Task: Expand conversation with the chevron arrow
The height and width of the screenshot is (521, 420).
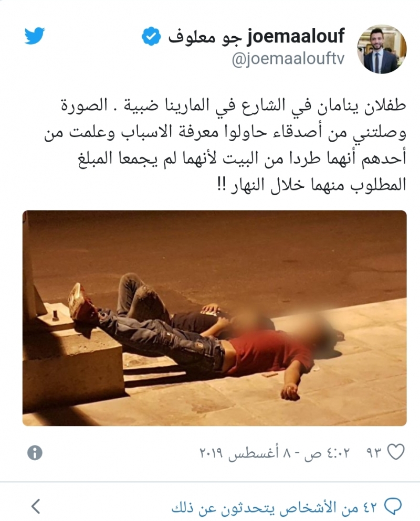Action: click(x=36, y=506)
